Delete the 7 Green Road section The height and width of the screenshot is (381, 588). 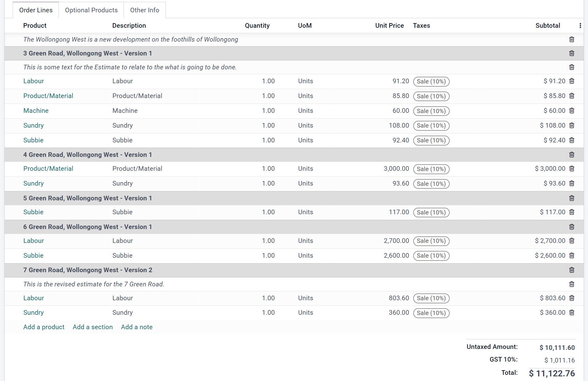572,270
